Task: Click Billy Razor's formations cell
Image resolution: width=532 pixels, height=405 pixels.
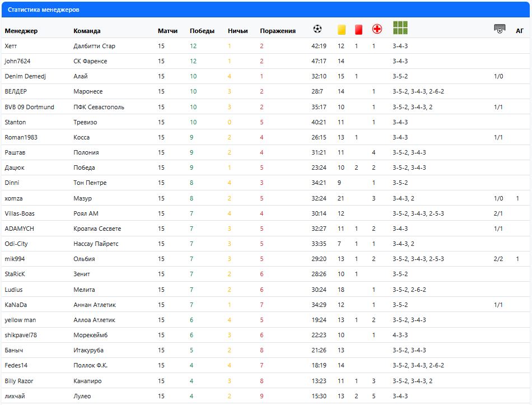Action: coord(412,381)
